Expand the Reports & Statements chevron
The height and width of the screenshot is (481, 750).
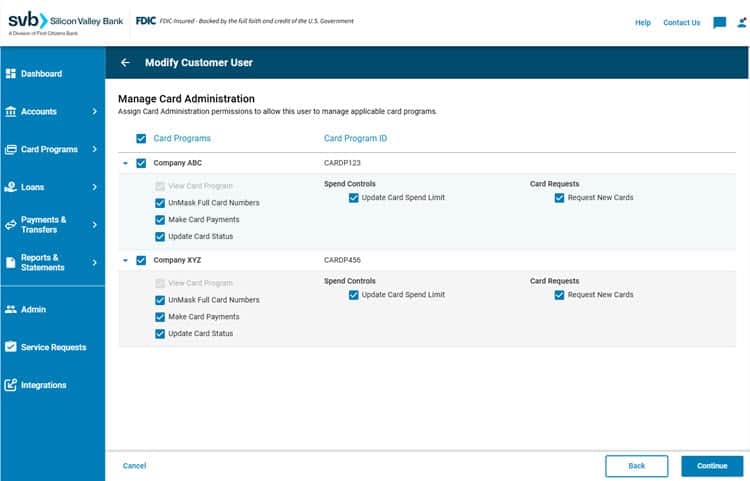click(95, 262)
